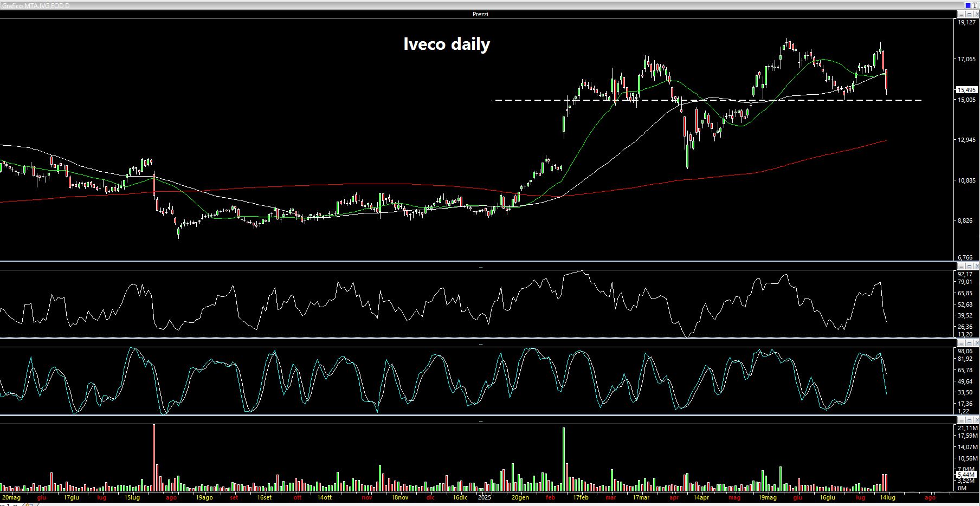Click the 18nov date on the time axis

pyautogui.click(x=399, y=497)
